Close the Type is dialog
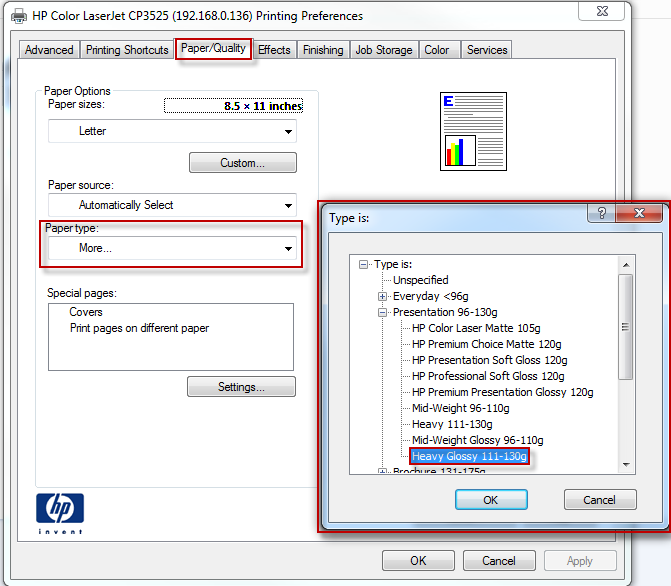Image resolution: width=671 pixels, height=586 pixels. coord(639,213)
